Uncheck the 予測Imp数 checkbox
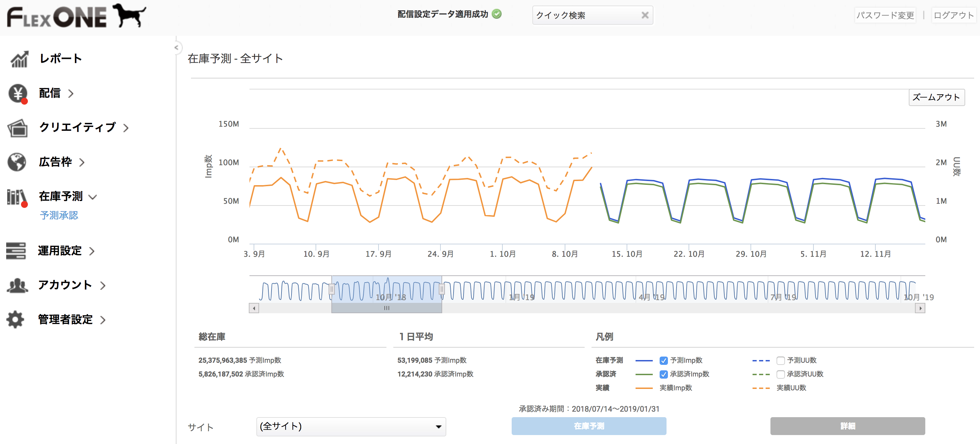The width and height of the screenshot is (980, 444). [x=663, y=360]
